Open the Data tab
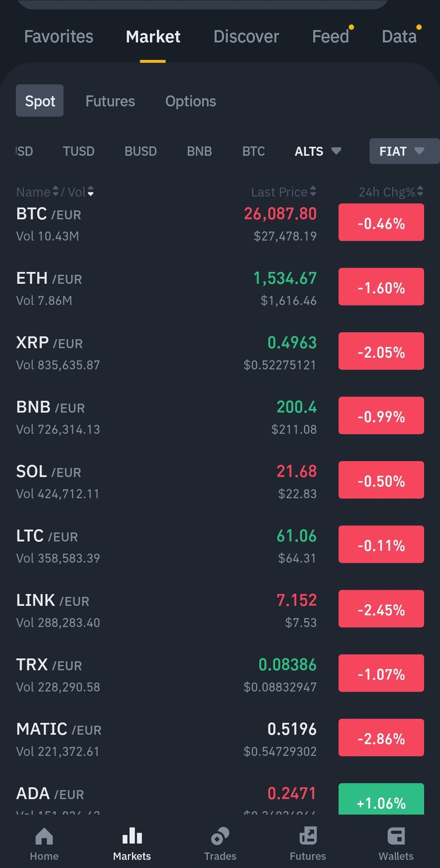This screenshot has height=868, width=440. click(399, 37)
